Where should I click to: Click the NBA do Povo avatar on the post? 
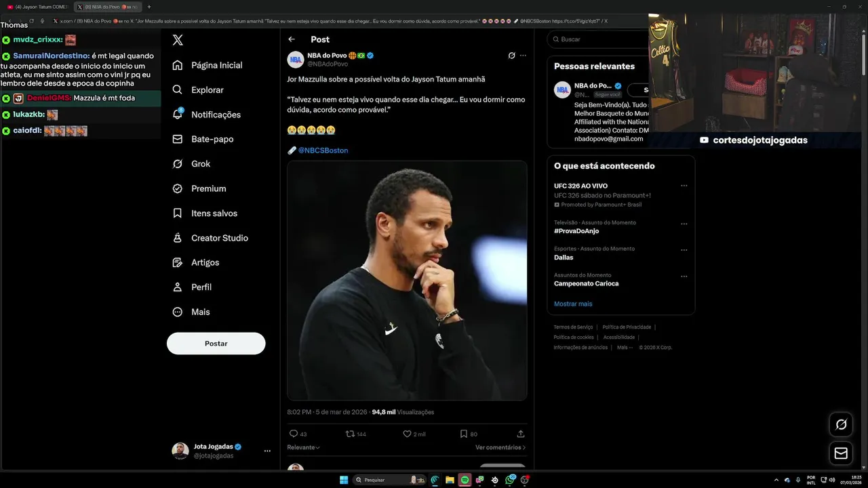(296, 60)
